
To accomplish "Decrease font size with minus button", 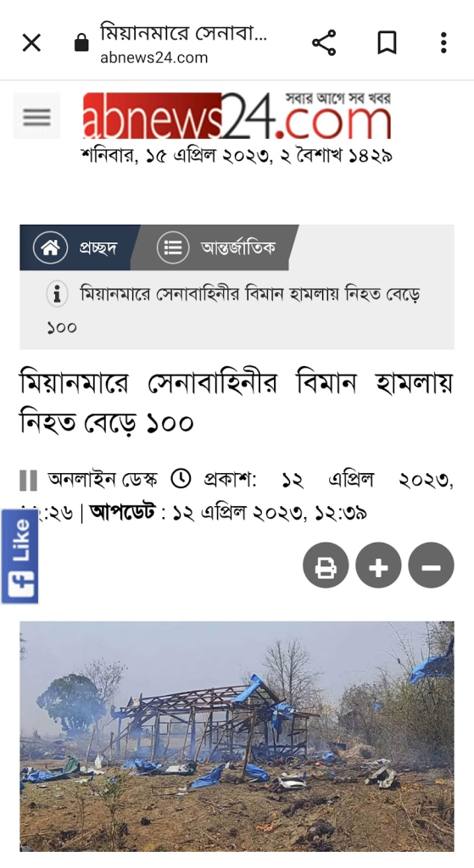I will 431,565.
